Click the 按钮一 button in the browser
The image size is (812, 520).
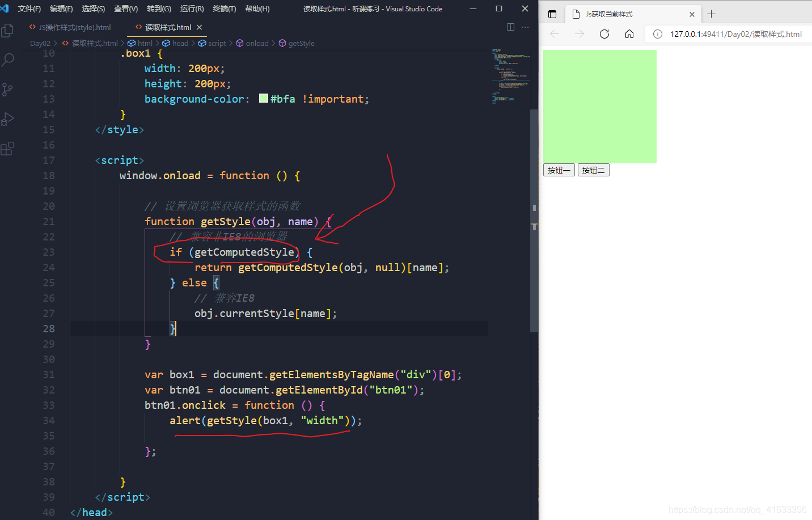click(x=559, y=170)
